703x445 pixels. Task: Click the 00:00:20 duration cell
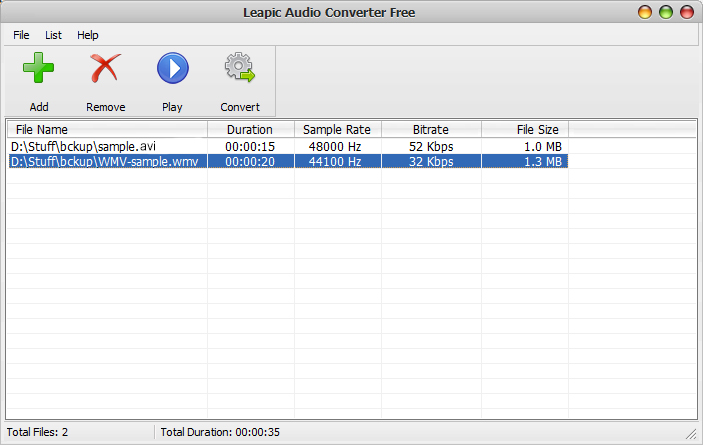[250, 161]
